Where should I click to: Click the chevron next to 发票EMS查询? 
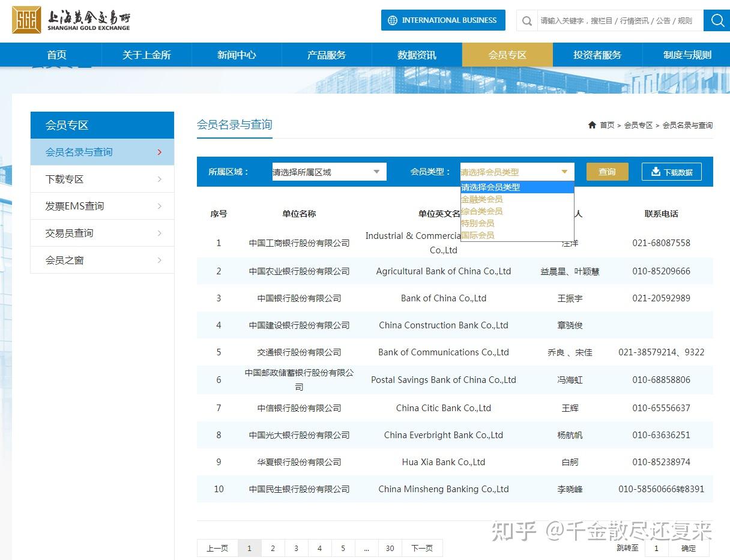point(159,206)
